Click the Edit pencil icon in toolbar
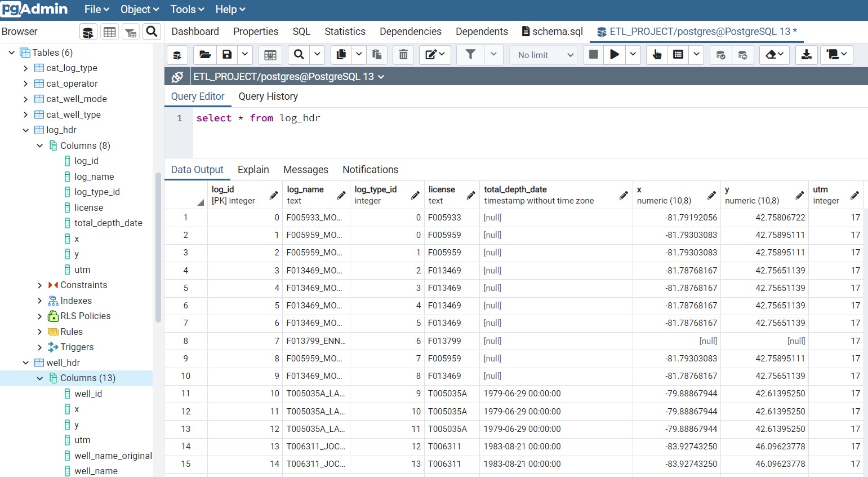Screen dimensions: 868x477 [435, 55]
